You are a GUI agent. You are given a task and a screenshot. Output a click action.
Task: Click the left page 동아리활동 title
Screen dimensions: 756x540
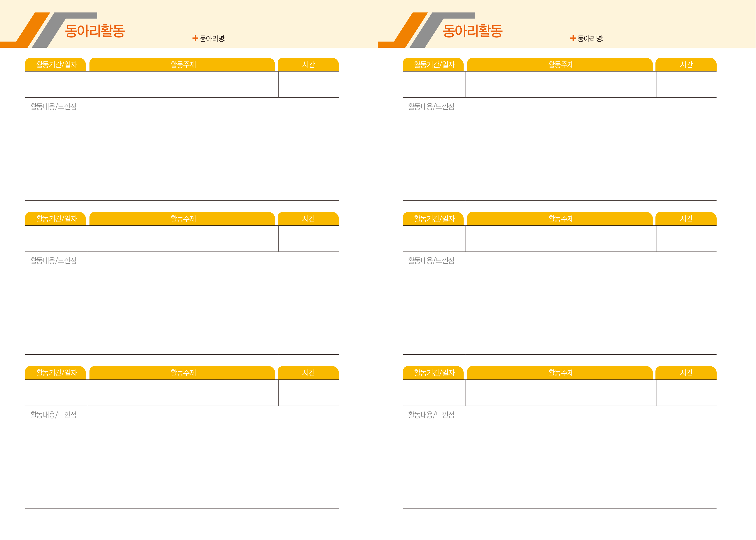point(95,30)
